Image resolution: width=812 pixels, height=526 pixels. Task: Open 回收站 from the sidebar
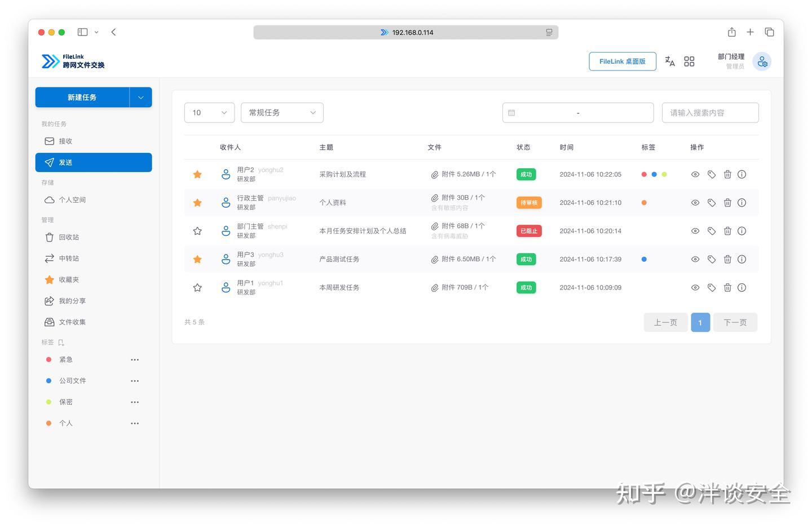(x=94, y=237)
